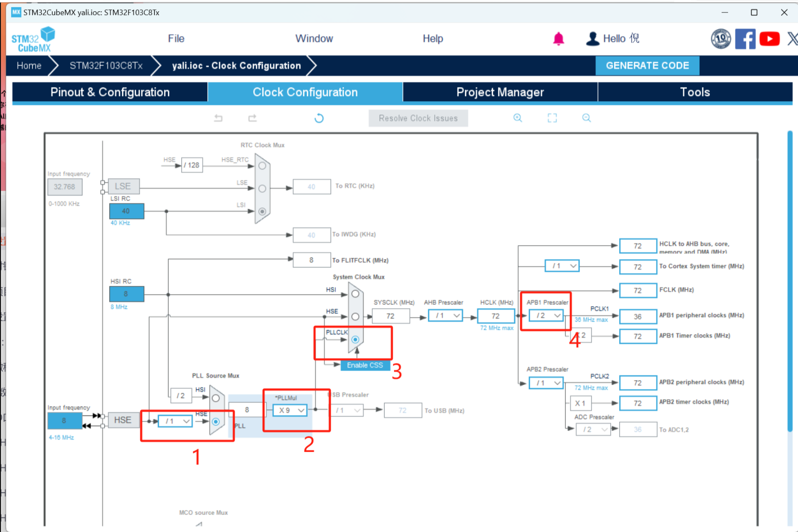Click the HSE source block
The image size is (798, 532).
tap(123, 420)
